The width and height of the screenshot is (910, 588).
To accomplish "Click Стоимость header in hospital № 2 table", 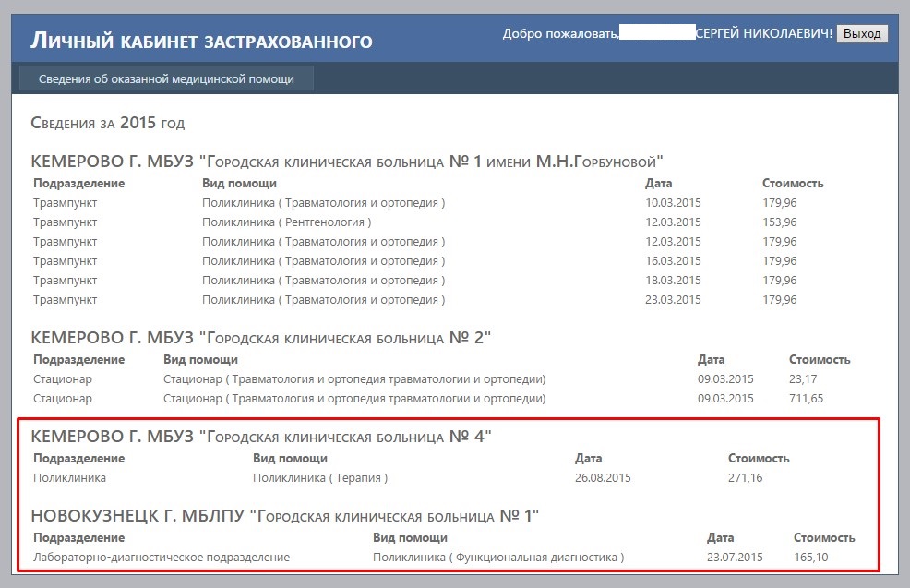I will (x=820, y=360).
